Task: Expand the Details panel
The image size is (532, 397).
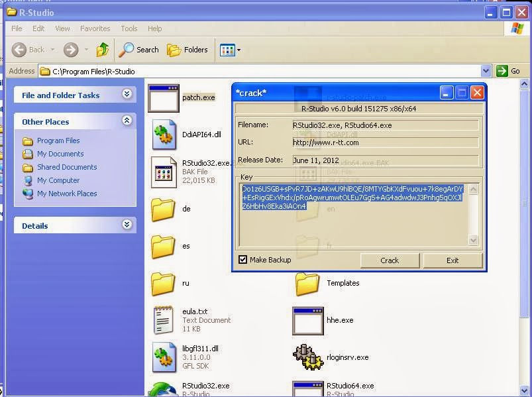Action: 127,225
